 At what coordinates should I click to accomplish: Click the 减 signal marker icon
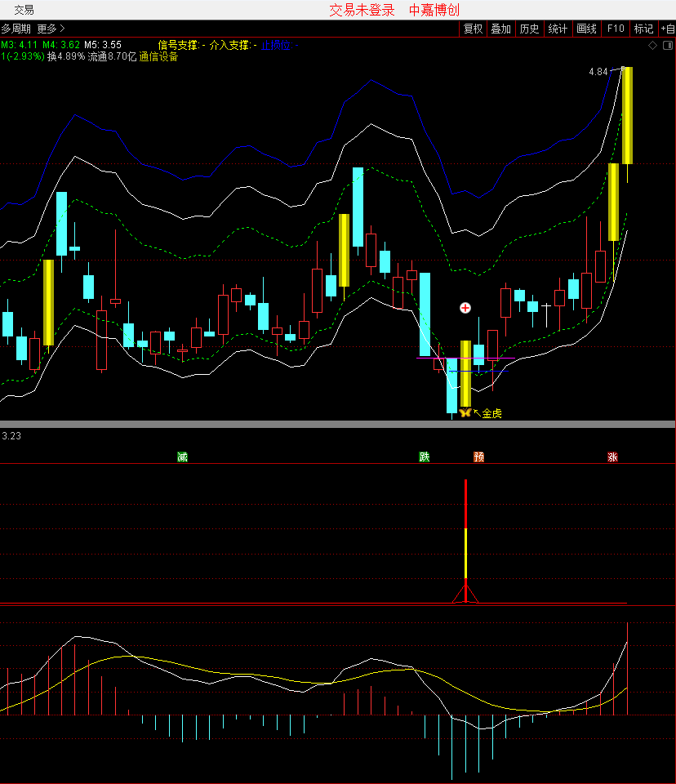183,457
